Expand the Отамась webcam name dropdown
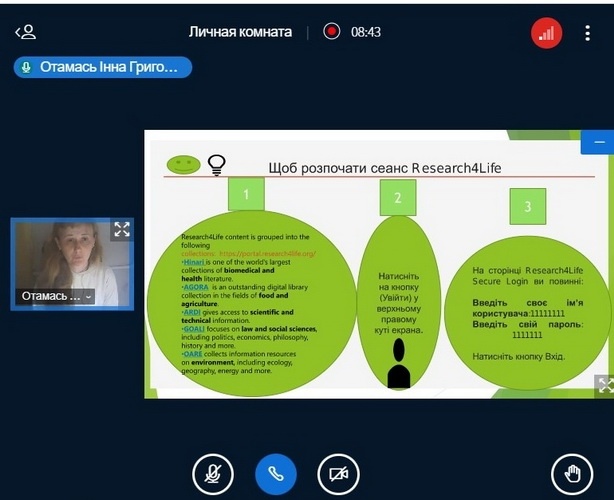 pyautogui.click(x=88, y=296)
